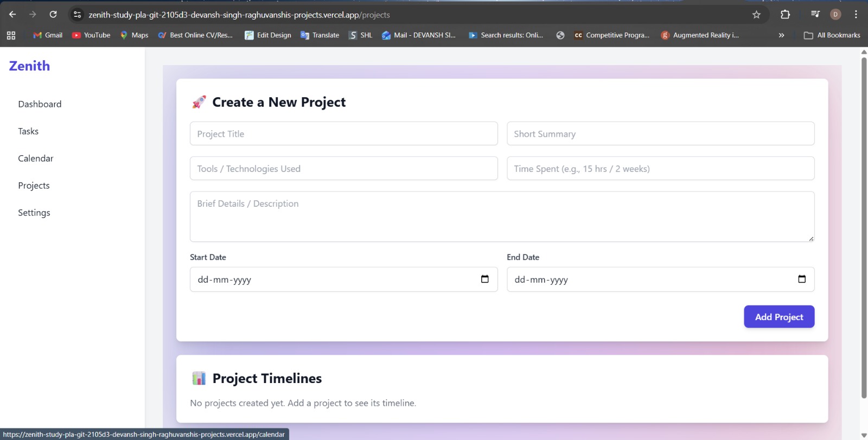The width and height of the screenshot is (868, 440).
Task: Select Settings in the sidebar
Action: pos(34,213)
